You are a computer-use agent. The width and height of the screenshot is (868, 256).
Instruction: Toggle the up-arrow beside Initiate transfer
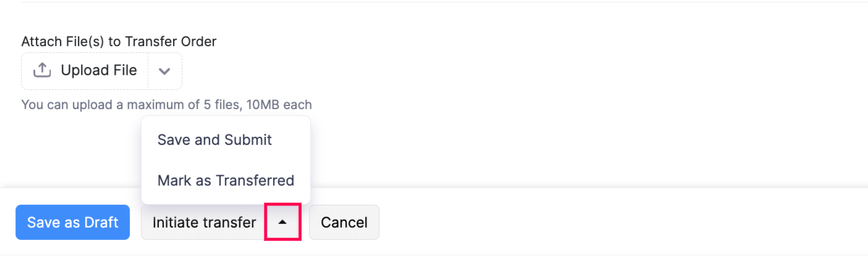(282, 222)
